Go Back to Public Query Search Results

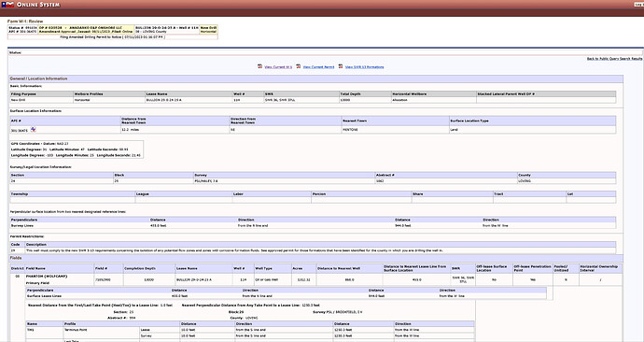point(614,59)
